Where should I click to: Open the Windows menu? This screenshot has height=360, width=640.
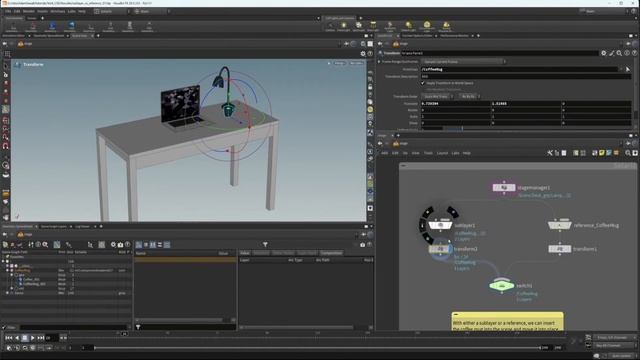[x=58, y=11]
